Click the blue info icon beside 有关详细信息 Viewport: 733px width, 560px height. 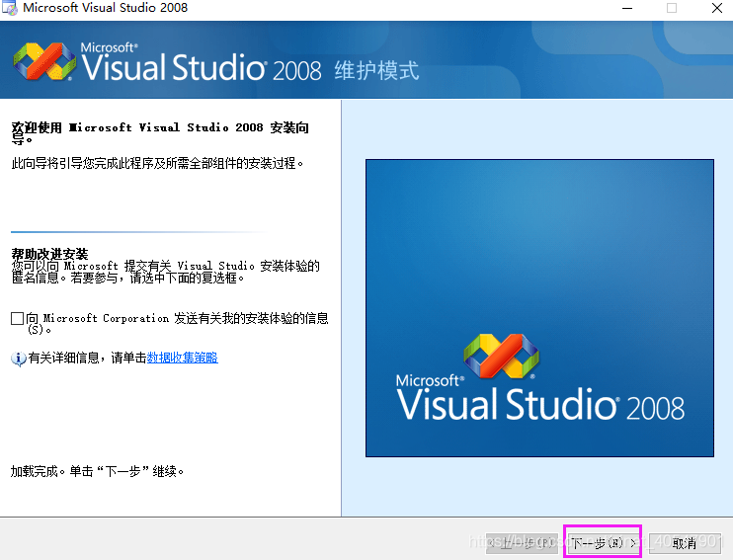18,359
